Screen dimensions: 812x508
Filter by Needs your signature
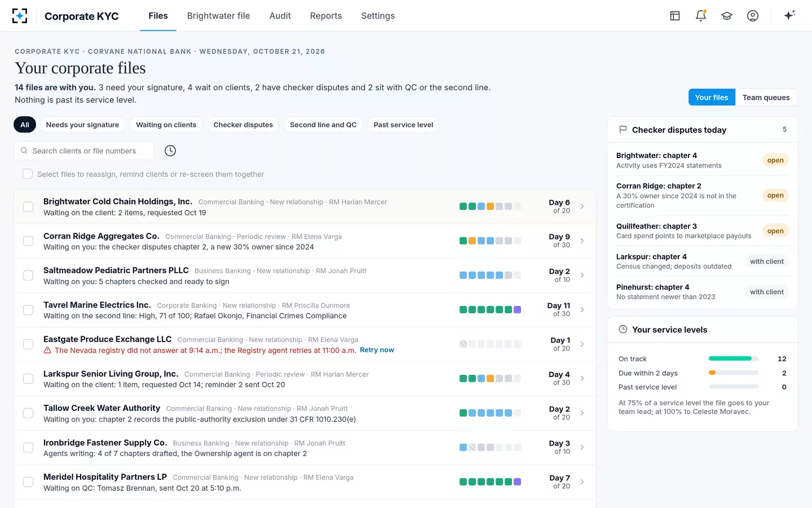(x=82, y=125)
